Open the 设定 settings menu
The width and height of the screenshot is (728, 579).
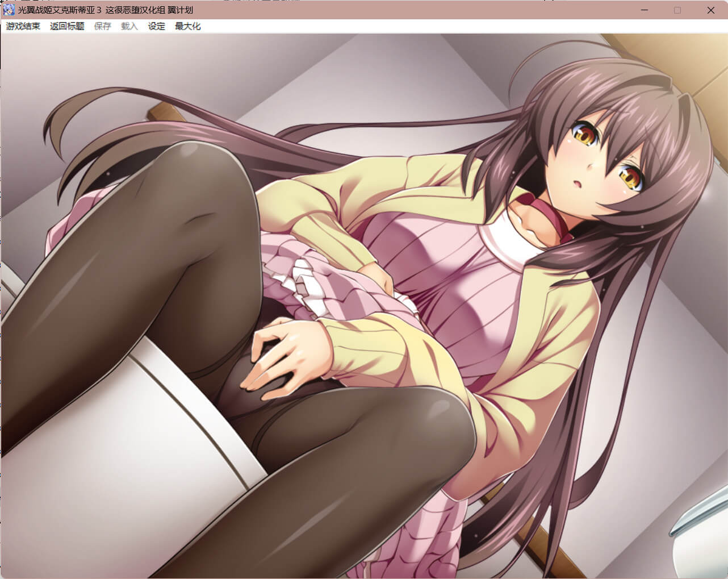click(x=157, y=26)
